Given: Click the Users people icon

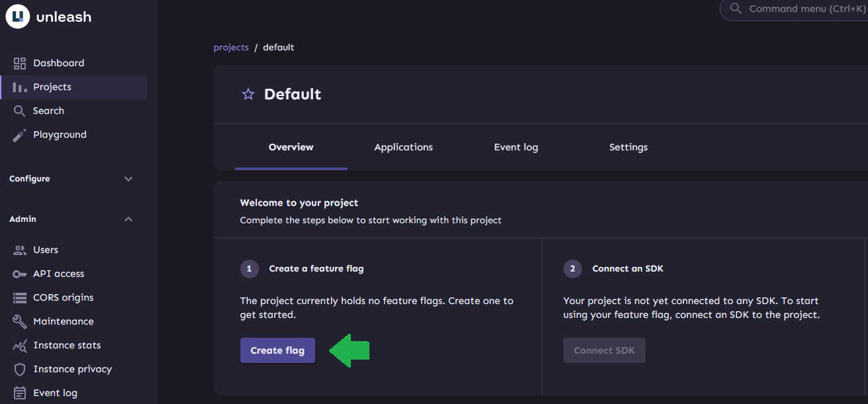Looking at the screenshot, I should (x=20, y=250).
